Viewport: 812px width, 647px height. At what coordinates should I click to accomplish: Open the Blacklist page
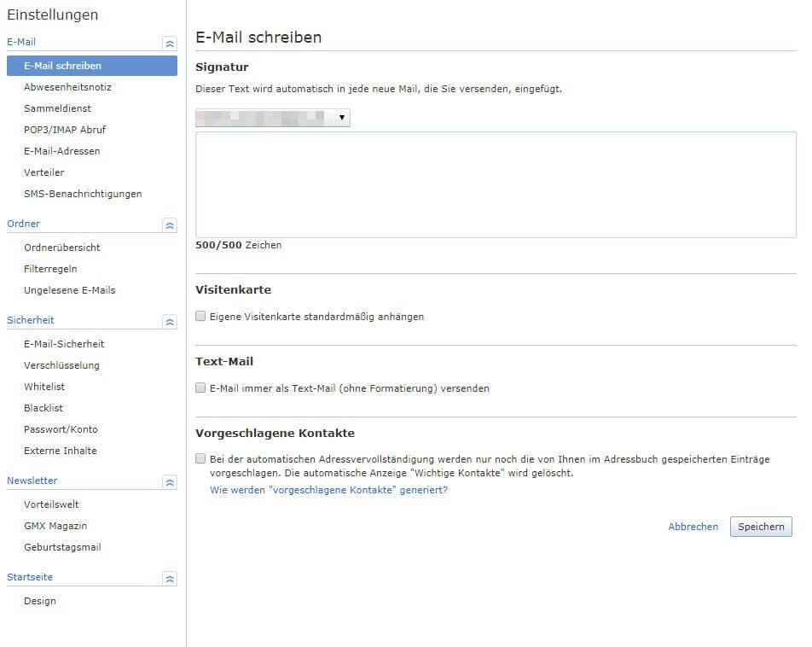(43, 407)
